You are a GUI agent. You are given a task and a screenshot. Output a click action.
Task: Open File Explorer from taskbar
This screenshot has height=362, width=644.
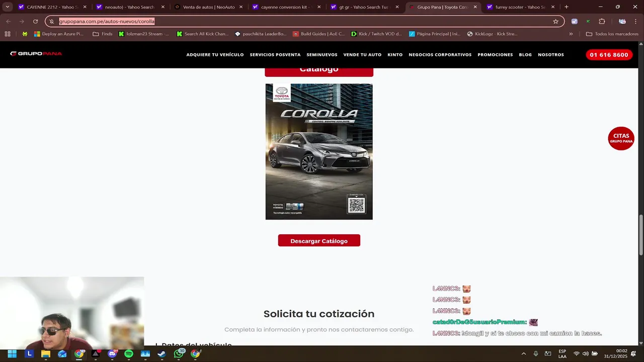click(x=46, y=354)
